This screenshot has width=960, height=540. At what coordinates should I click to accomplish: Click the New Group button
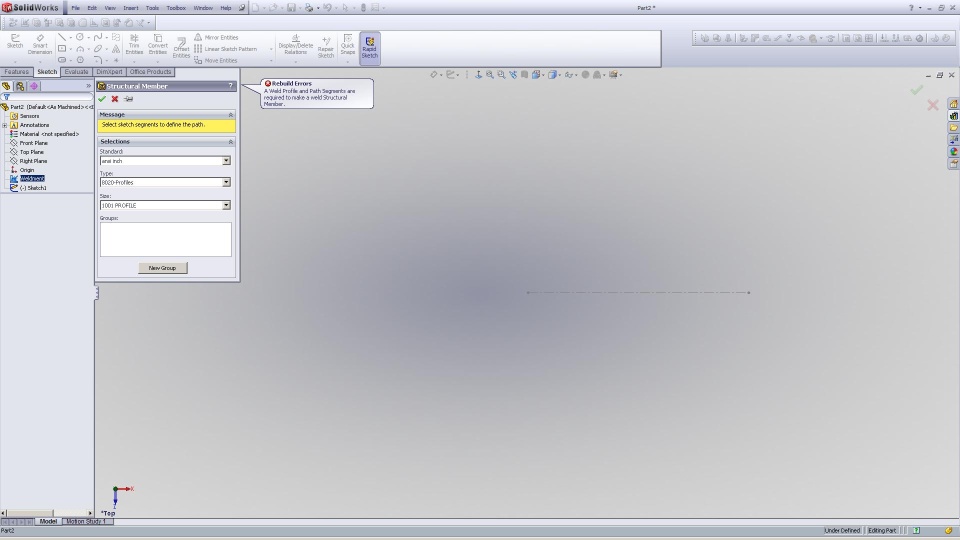pos(162,268)
